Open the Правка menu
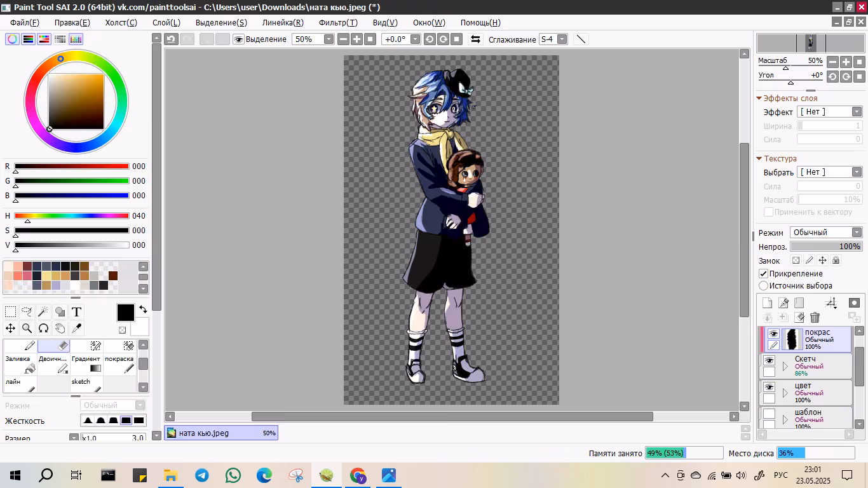This screenshot has height=488, width=868. [x=72, y=22]
